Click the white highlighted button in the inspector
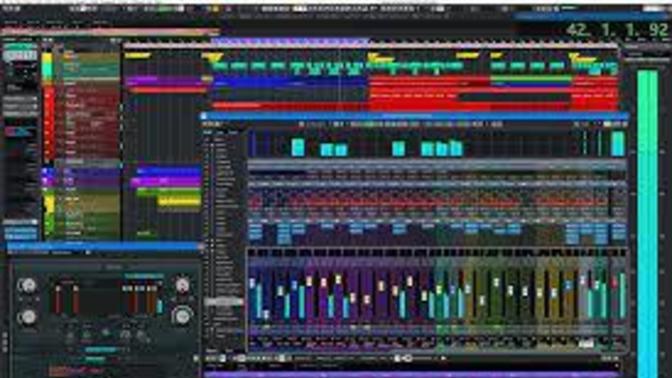The width and height of the screenshot is (672, 378). [20, 56]
